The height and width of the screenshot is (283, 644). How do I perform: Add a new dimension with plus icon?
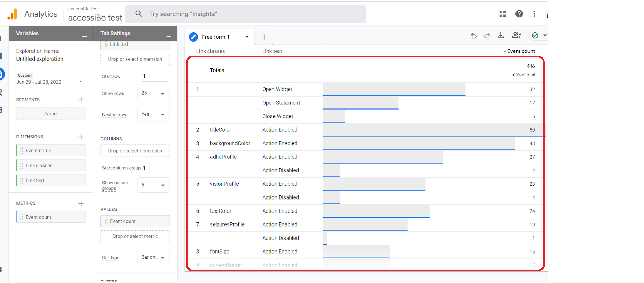point(81,137)
